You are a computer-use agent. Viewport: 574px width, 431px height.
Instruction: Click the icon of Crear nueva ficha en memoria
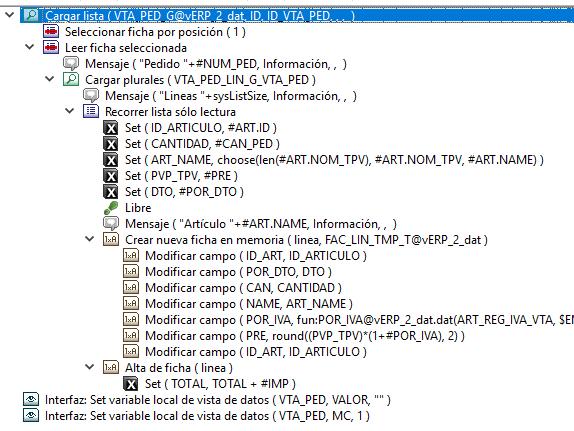[x=111, y=239]
